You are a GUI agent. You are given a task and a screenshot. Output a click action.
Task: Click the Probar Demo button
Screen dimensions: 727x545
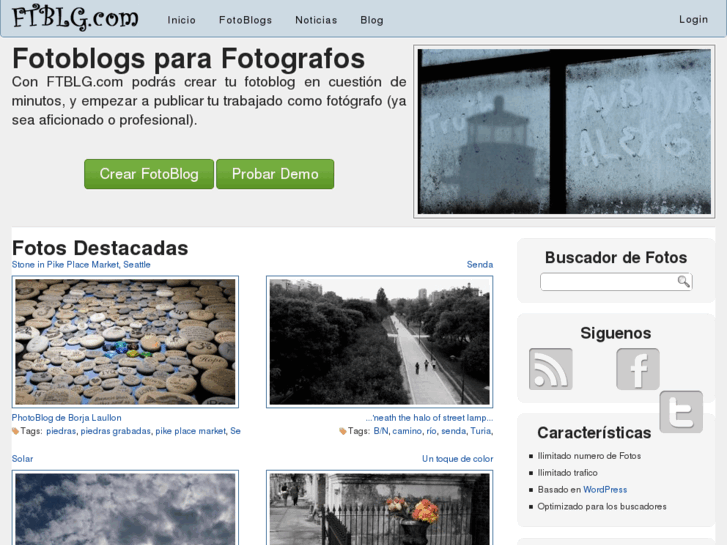[275, 174]
